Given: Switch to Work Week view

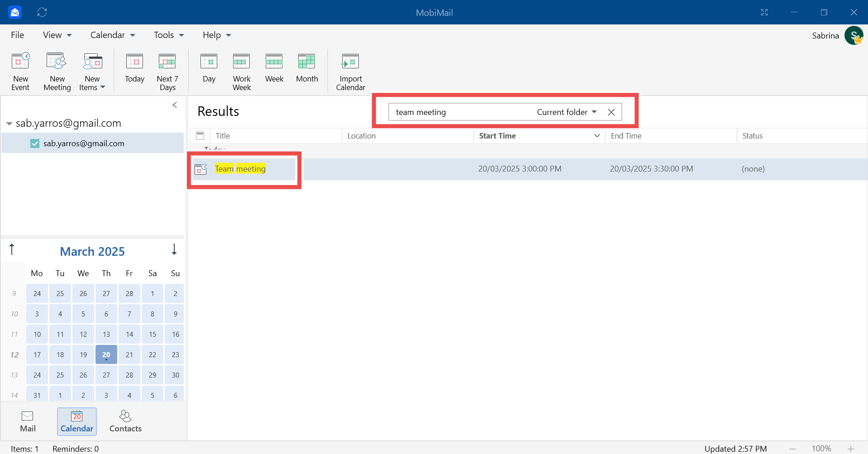Looking at the screenshot, I should click(242, 72).
